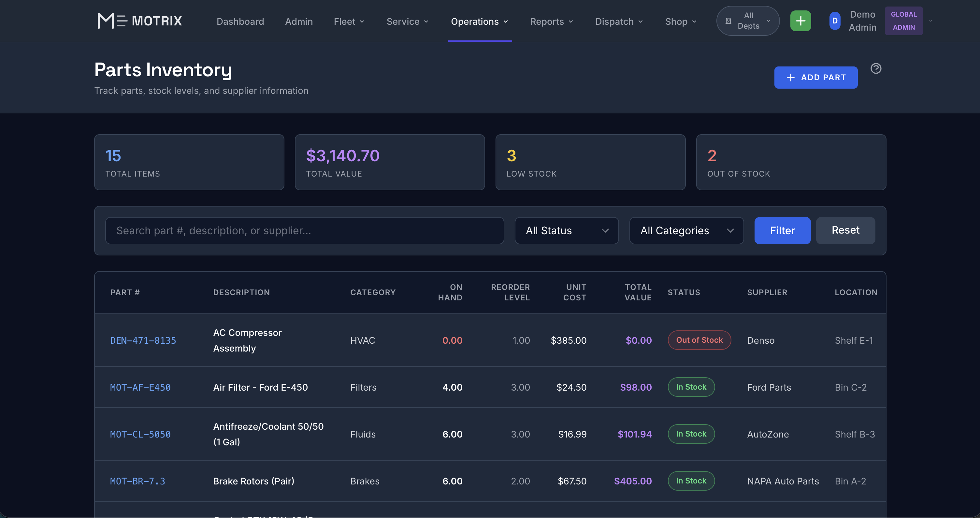Open the All Status dropdown

pyautogui.click(x=567, y=230)
